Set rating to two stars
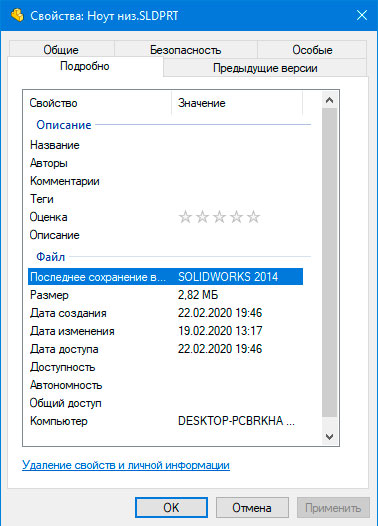The width and height of the screenshot is (378, 526). (x=202, y=217)
